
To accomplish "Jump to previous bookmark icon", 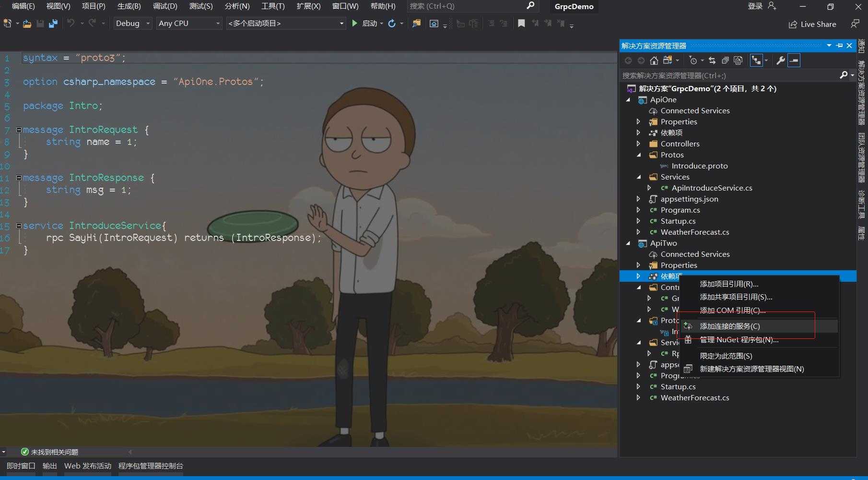I will click(x=535, y=23).
